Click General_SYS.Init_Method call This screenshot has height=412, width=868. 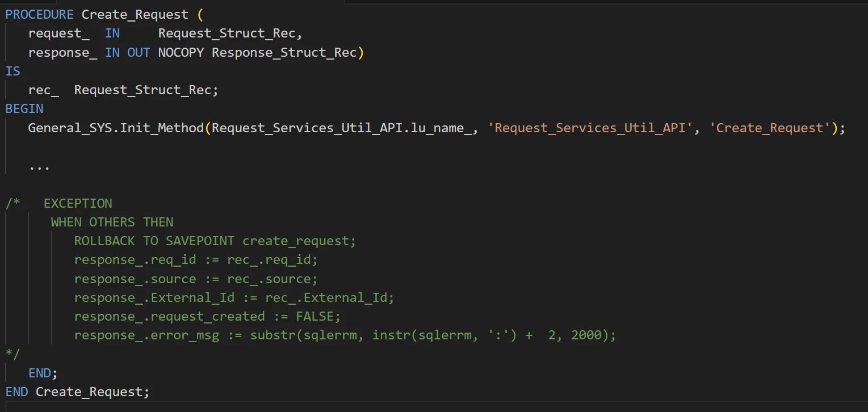click(x=116, y=128)
